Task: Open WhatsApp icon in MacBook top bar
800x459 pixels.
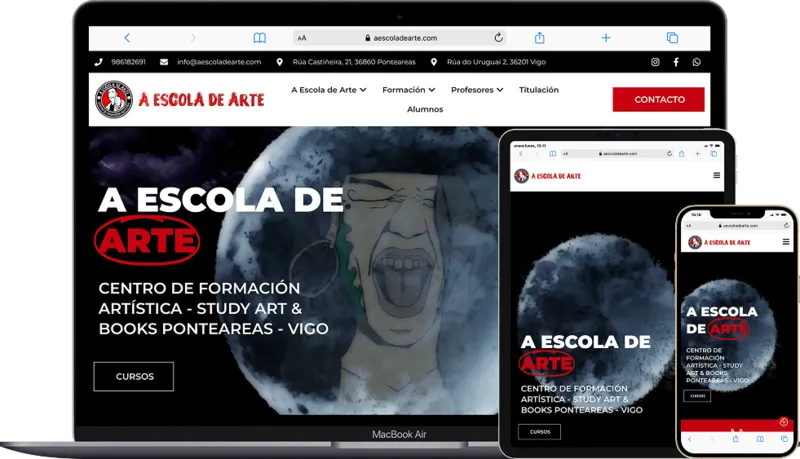Action: [696, 62]
